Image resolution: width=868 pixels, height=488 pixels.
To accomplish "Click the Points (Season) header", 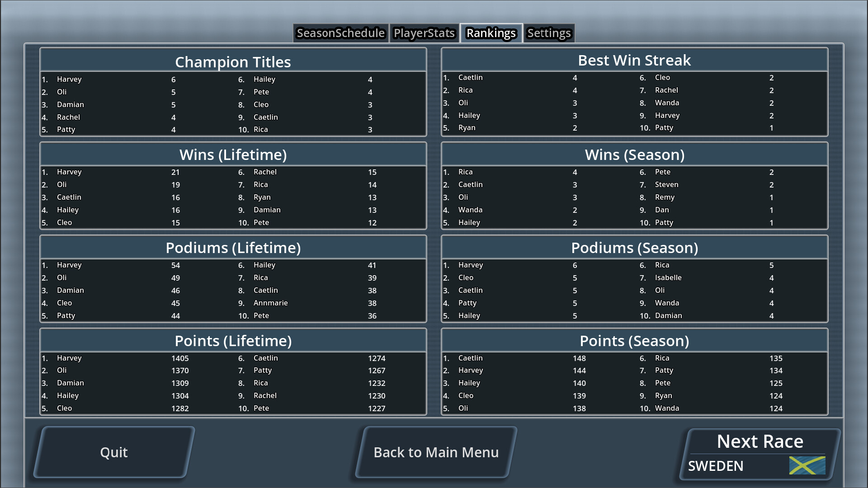I will (x=634, y=340).
